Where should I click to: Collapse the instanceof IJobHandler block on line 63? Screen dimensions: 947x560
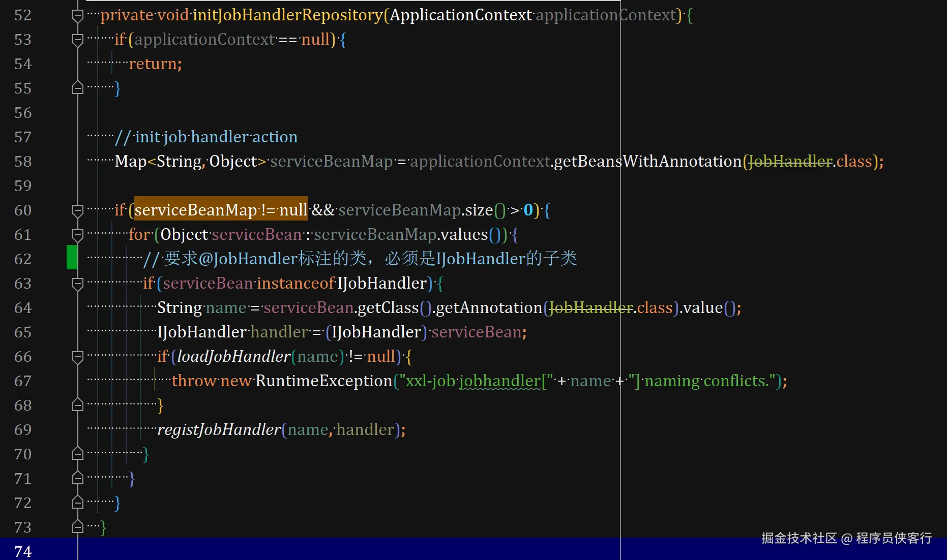78,284
